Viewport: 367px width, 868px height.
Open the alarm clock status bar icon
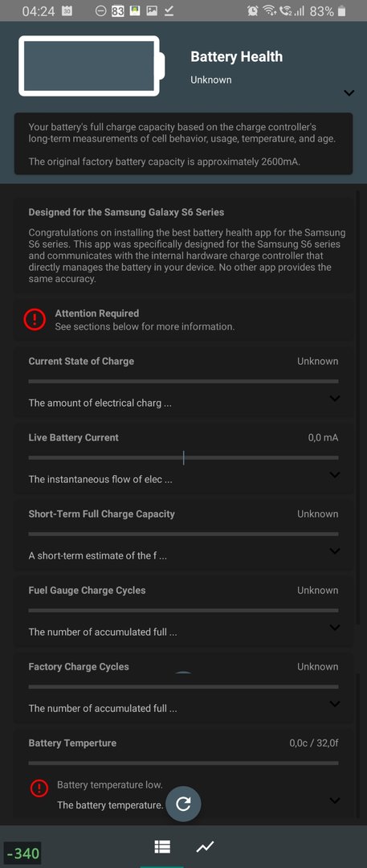(253, 10)
